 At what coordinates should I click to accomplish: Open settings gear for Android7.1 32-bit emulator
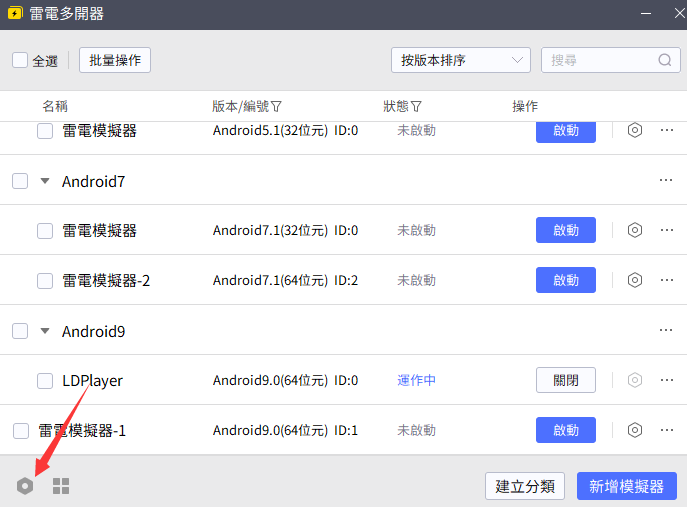coord(634,230)
